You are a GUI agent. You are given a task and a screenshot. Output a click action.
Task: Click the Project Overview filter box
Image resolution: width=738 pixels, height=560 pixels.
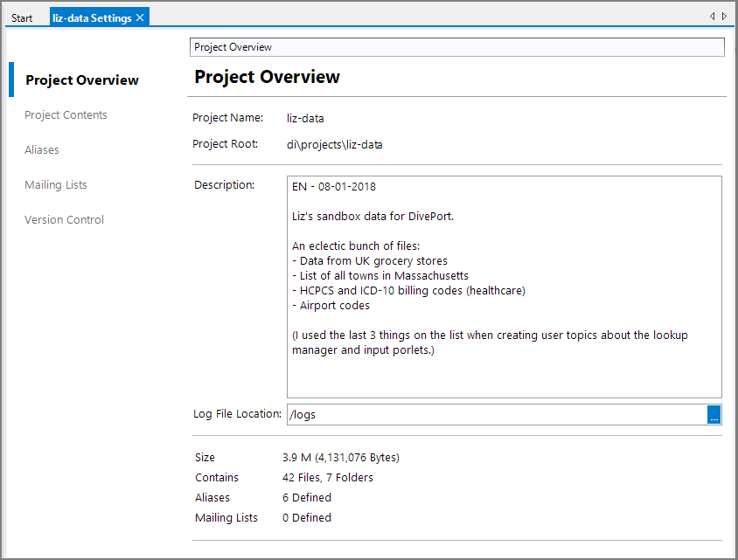(456, 46)
